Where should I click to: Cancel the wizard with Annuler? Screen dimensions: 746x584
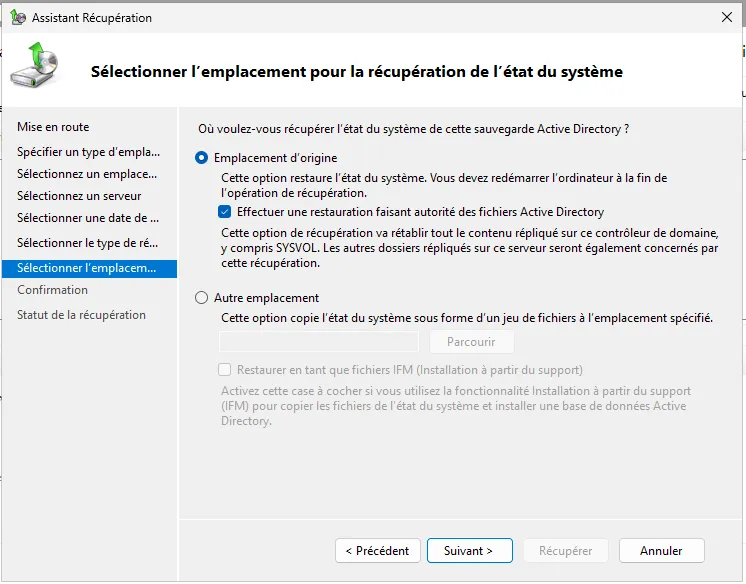(x=661, y=551)
